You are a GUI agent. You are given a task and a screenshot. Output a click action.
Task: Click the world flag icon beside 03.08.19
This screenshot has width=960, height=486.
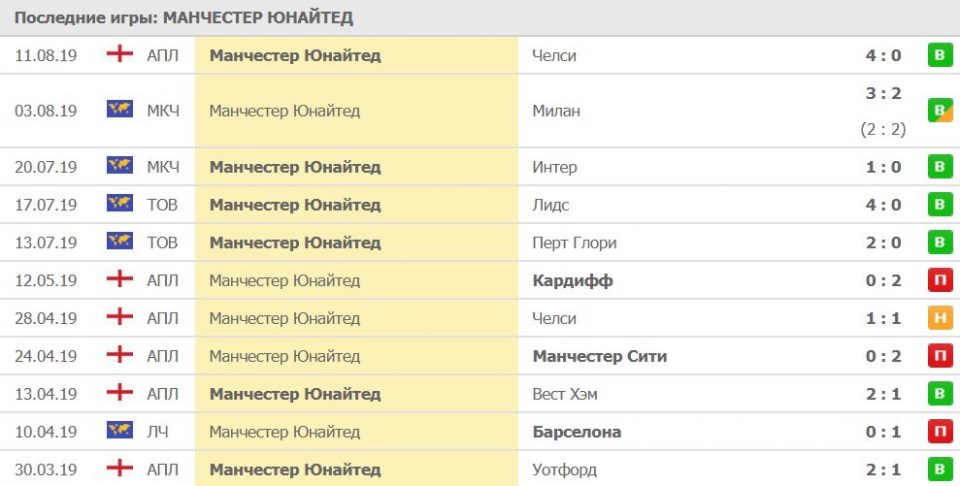click(x=120, y=110)
